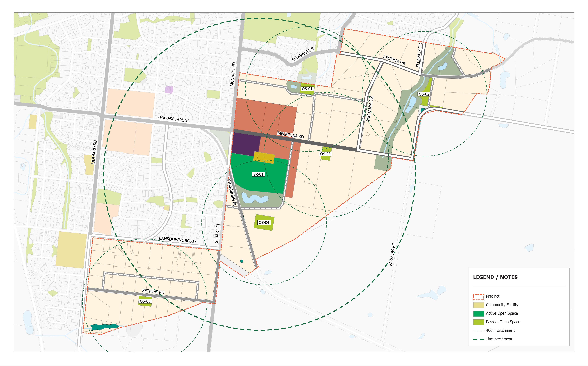The width and height of the screenshot is (588, 366).
Task: Click the 1km catchment legend text
Action: coord(499,339)
